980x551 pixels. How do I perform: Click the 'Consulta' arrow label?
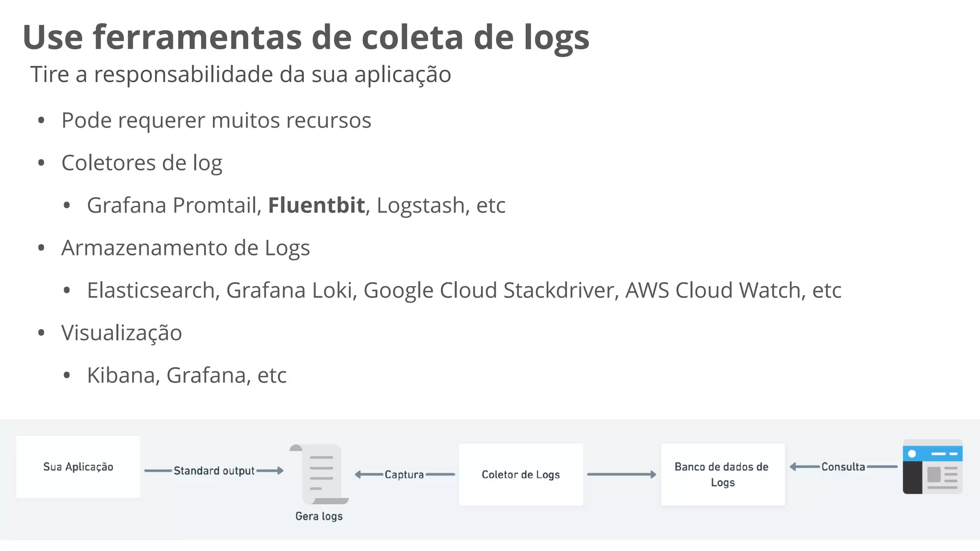pyautogui.click(x=843, y=467)
